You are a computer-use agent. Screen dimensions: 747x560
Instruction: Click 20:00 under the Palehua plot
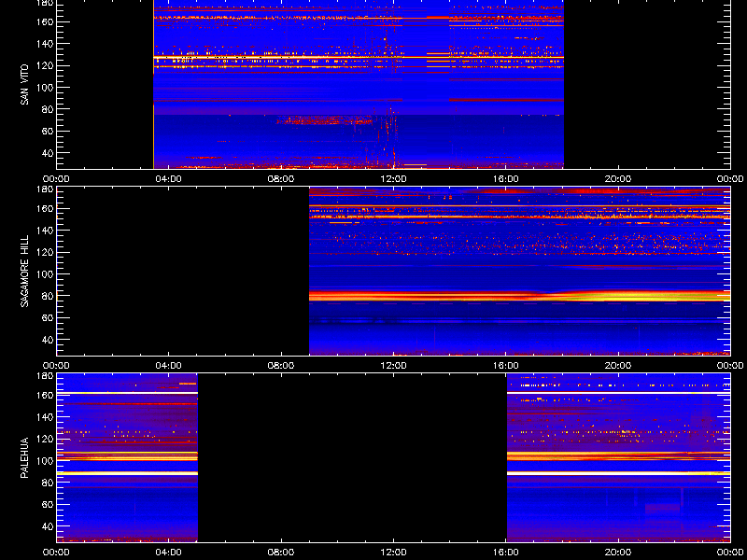(618, 553)
